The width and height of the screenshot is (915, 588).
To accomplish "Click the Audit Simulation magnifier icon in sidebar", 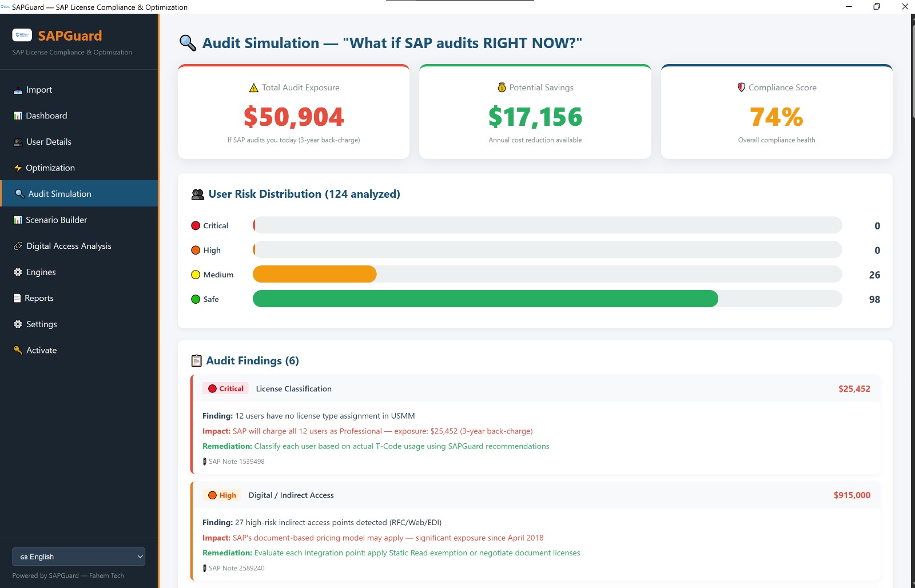I will [x=19, y=194].
